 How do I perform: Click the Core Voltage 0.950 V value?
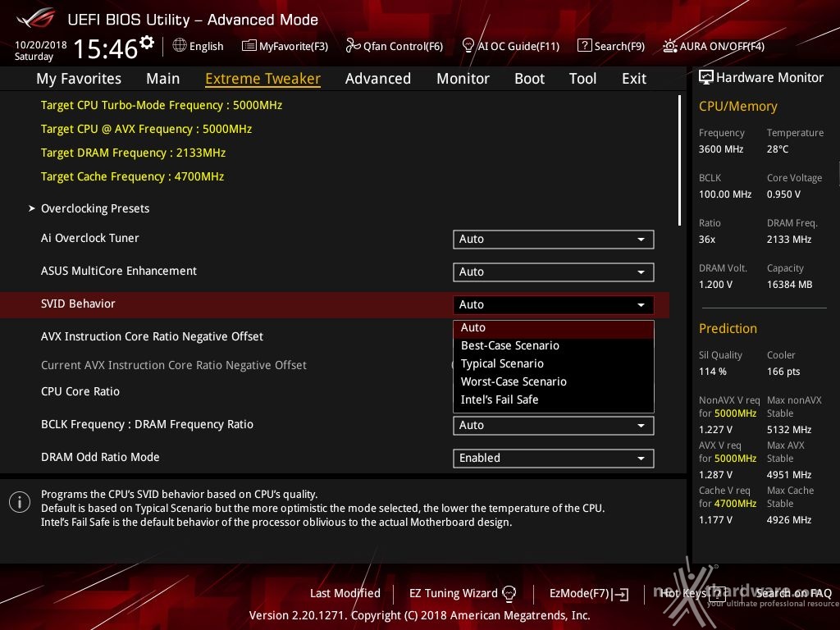point(783,194)
